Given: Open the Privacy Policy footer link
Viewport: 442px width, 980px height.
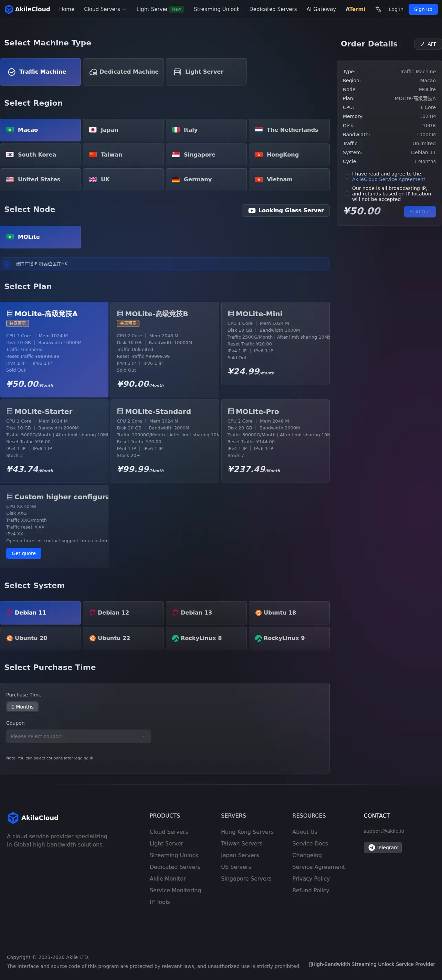Looking at the screenshot, I should (x=311, y=878).
